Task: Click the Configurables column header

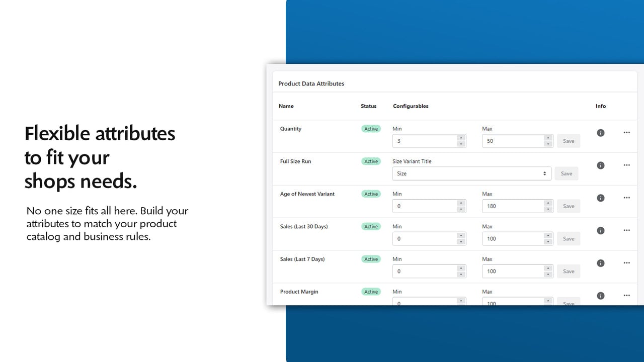Action: pos(411,106)
